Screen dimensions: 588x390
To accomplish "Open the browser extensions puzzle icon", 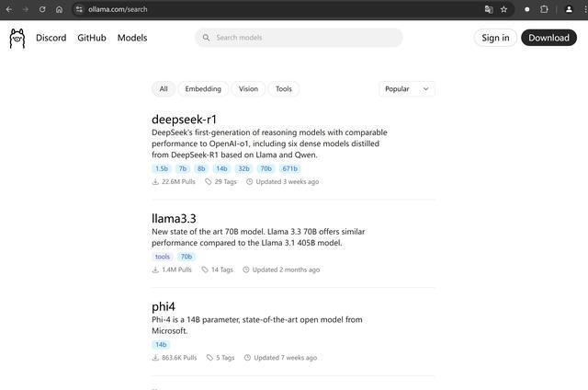I will (544, 9).
